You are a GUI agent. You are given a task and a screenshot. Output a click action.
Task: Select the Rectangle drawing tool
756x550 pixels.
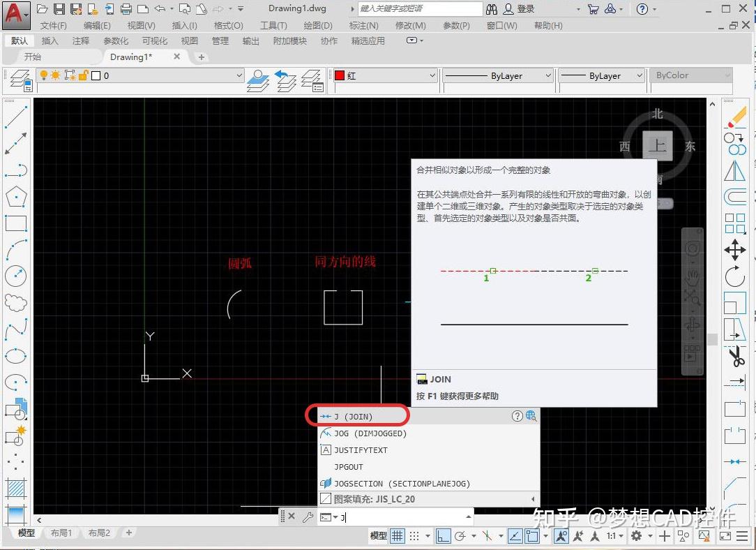[16, 223]
